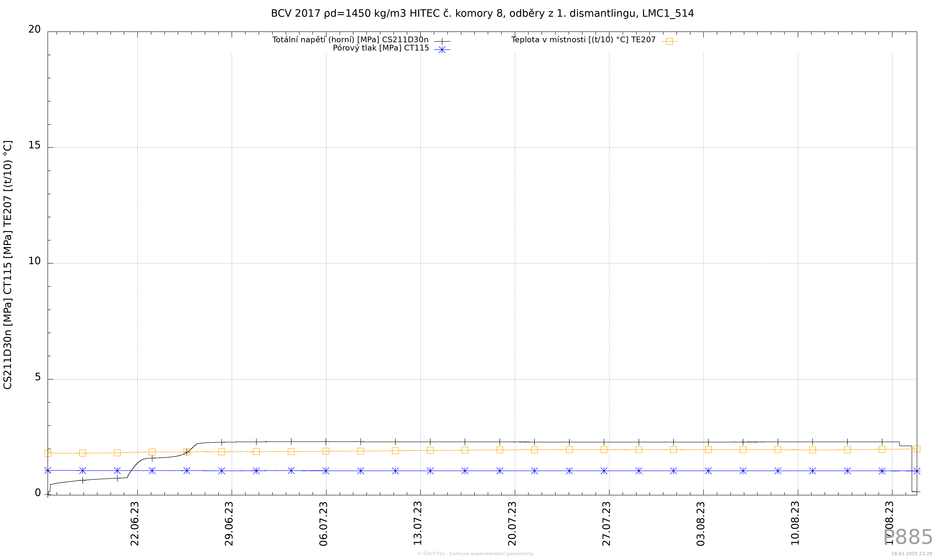
Task: Click x-axis date label '22.06.23'
Action: (135, 524)
